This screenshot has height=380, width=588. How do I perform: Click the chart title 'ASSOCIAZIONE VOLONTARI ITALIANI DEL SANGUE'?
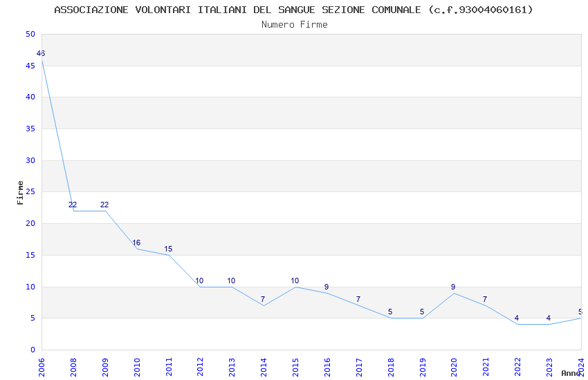point(185,10)
